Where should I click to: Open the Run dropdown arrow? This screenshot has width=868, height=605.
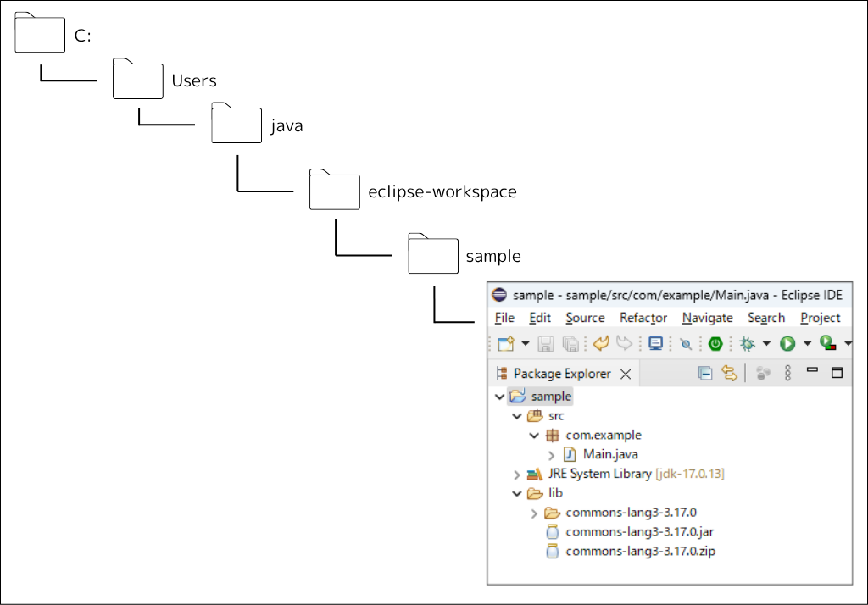807,344
